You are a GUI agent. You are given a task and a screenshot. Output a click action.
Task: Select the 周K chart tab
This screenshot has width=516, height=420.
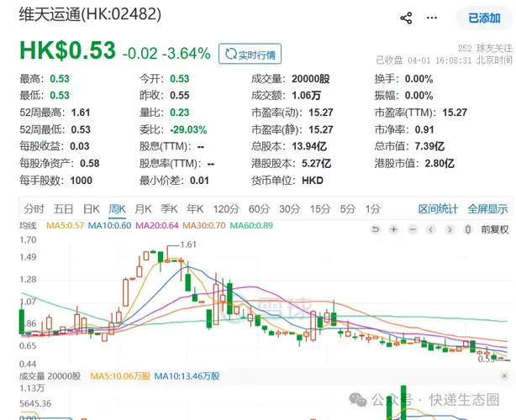click(x=117, y=209)
